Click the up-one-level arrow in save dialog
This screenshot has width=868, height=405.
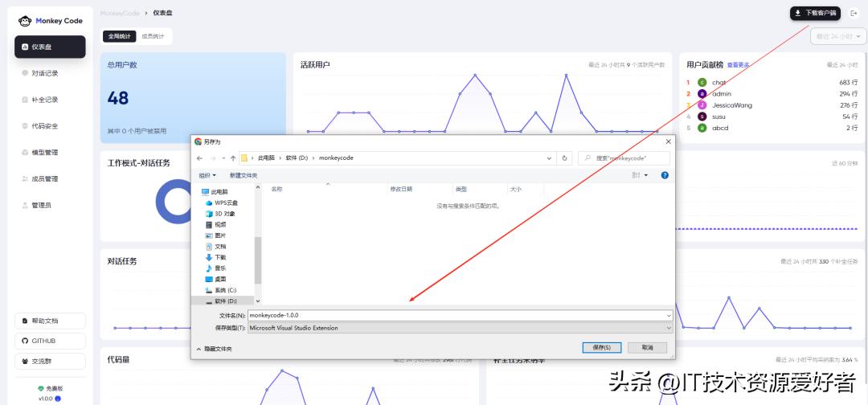tap(233, 158)
